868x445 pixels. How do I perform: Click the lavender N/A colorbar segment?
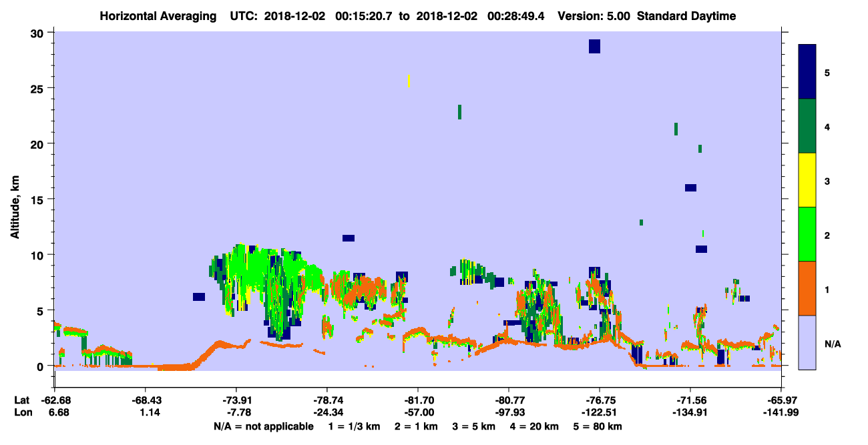(807, 342)
